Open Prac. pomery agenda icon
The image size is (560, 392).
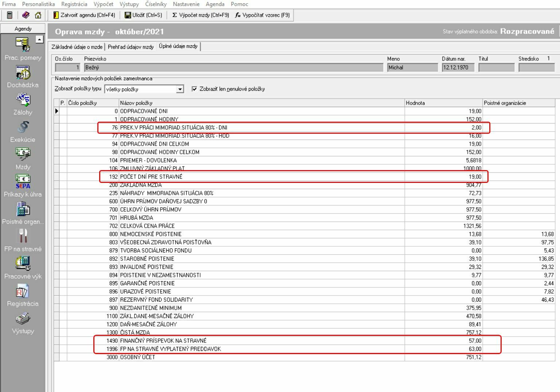tap(23, 45)
